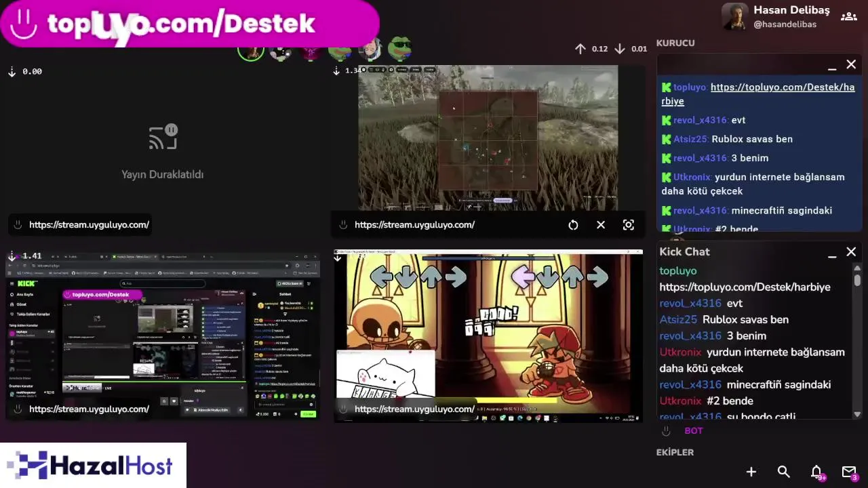Close the Kick Chat panel

point(851,252)
